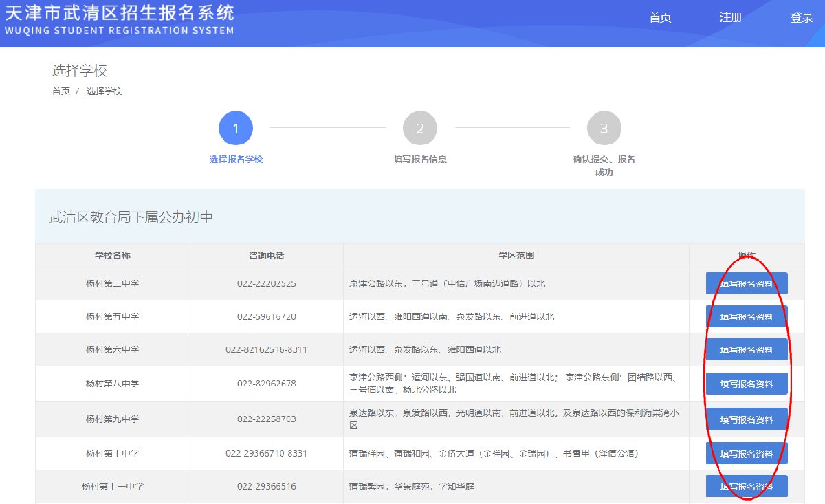Click the step 1 circle icon

coord(236,129)
